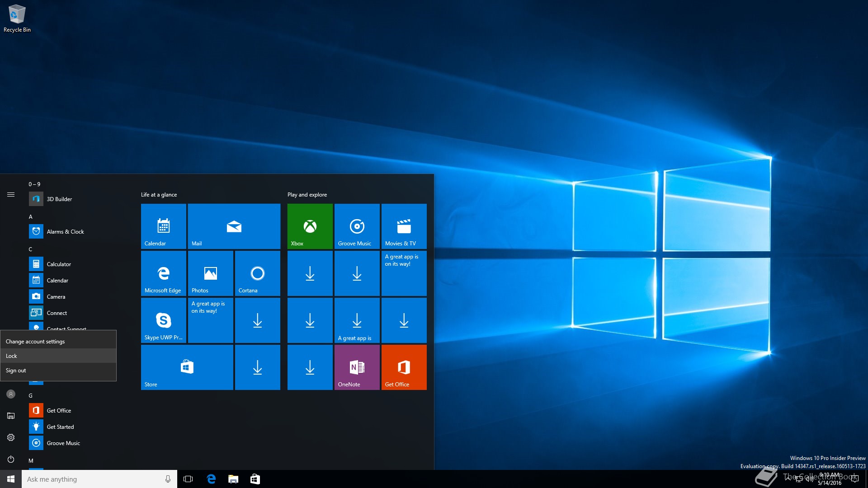Open Store from the taskbar

[x=255, y=479]
